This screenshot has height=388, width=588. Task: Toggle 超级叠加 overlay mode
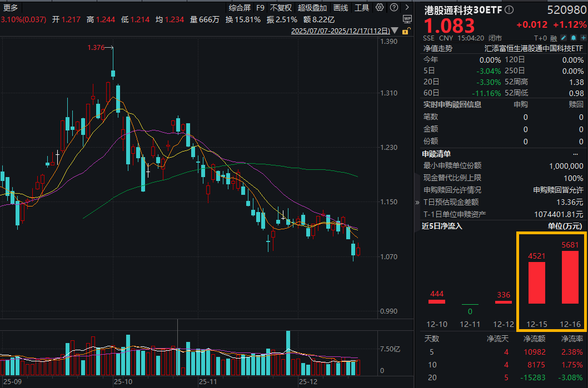coord(311,8)
